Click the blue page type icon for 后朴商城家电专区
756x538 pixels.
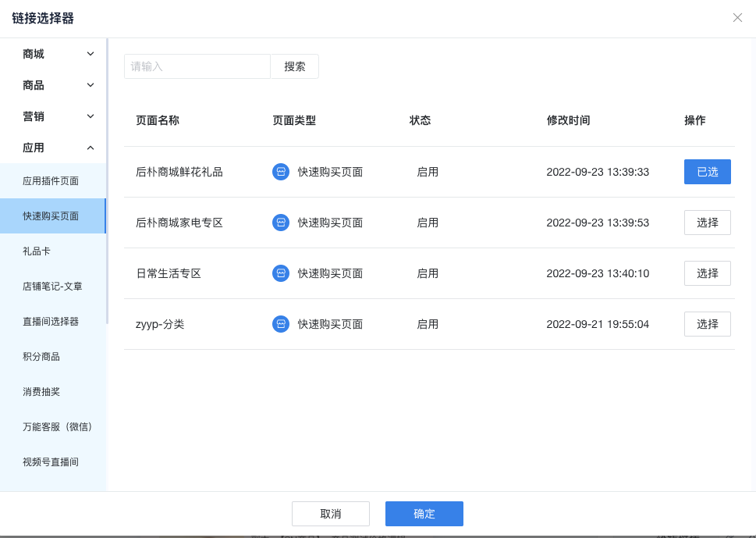[x=281, y=223]
